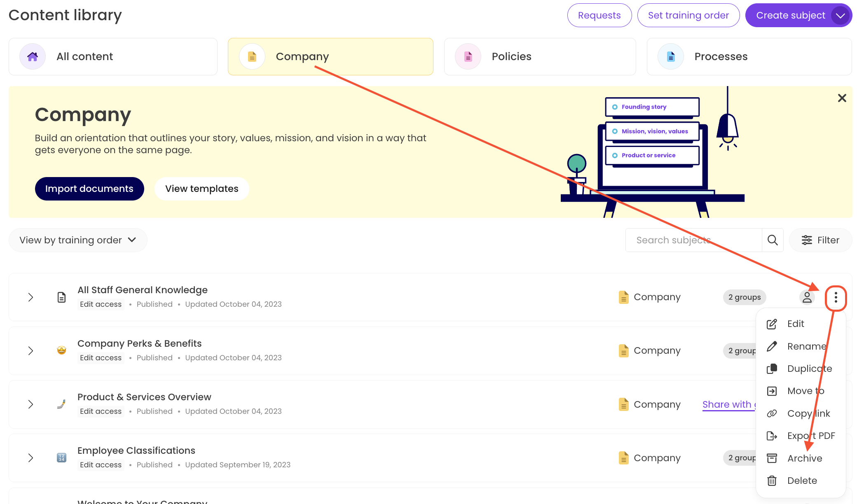Click the emoji icon for Company Perks & Benefits
Image resolution: width=857 pixels, height=504 pixels.
coord(61,350)
